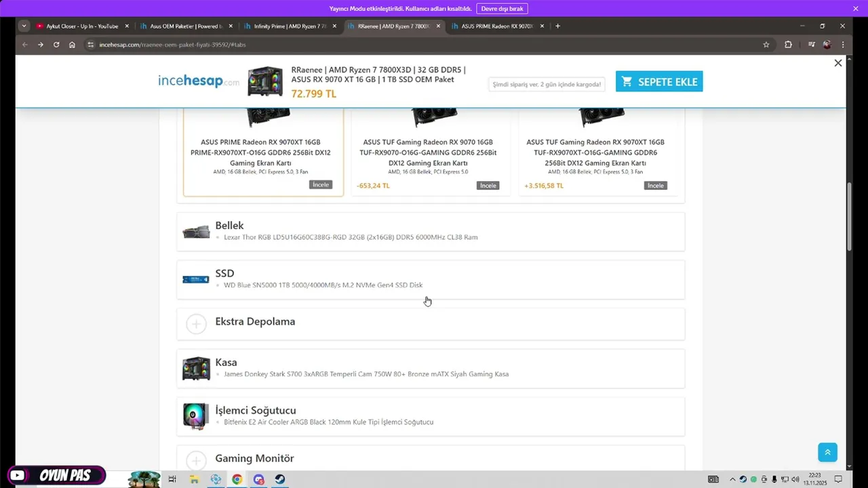868x488 pixels.
Task: Open File Explorer from taskbar
Action: point(194,479)
